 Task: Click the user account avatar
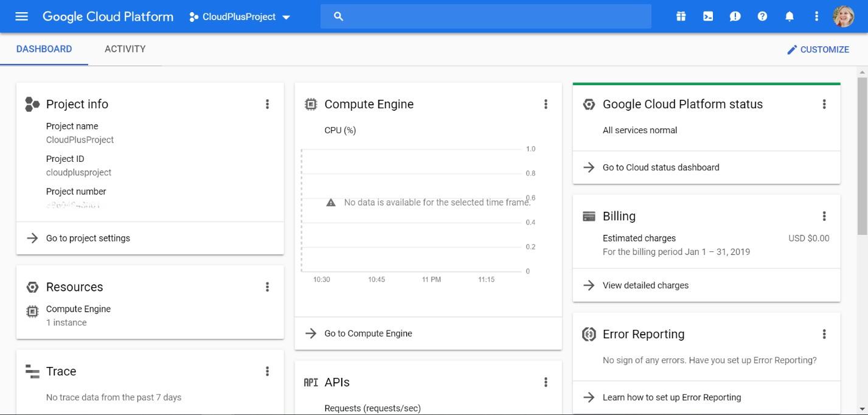pos(843,16)
